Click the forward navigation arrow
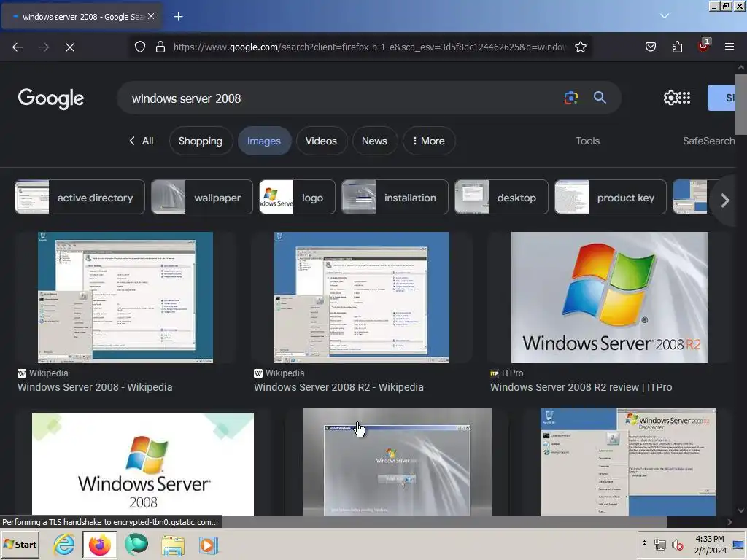Viewport: 747px width, 560px height. click(44, 47)
